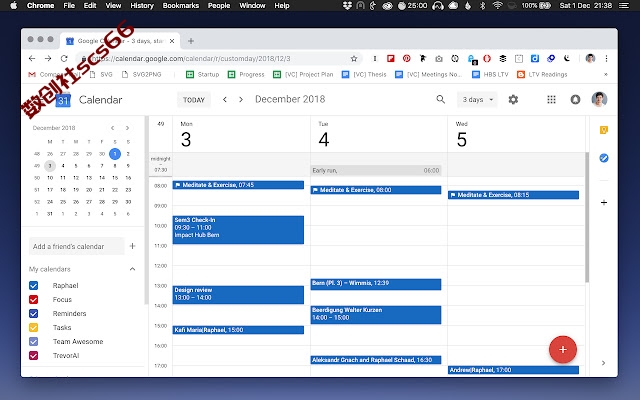This screenshot has width=640, height=400.
Task: Go back in browser history
Action: (x=32, y=58)
